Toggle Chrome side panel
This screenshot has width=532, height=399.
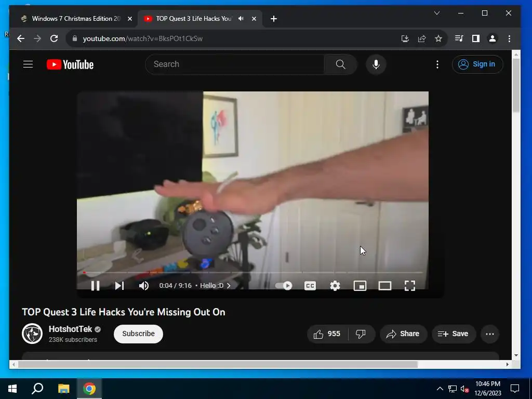(476, 38)
